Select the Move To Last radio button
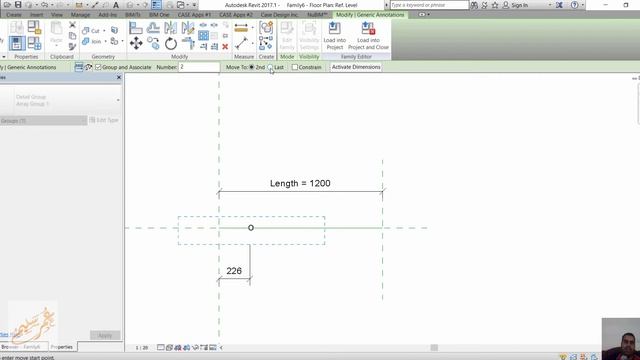 pos(270,67)
